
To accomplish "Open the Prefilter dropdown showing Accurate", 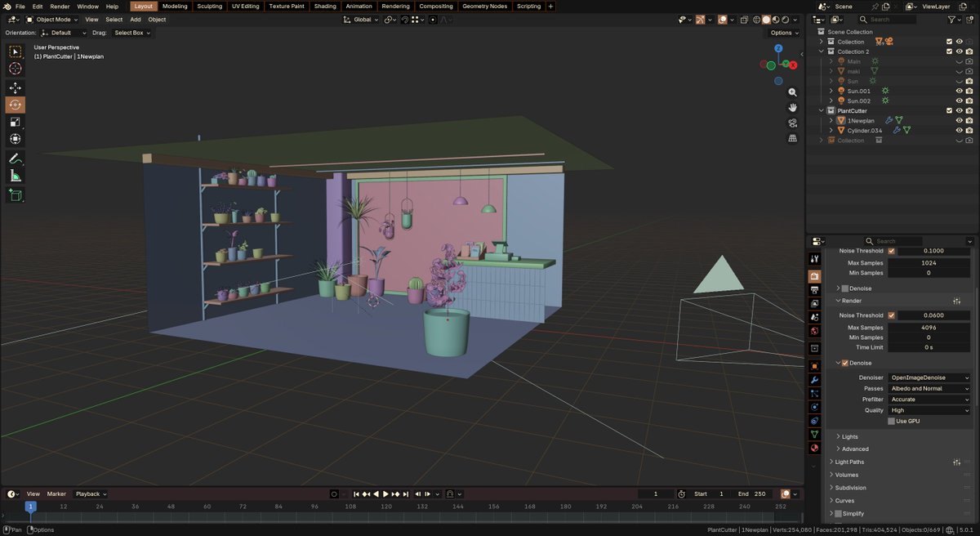I will pyautogui.click(x=929, y=400).
